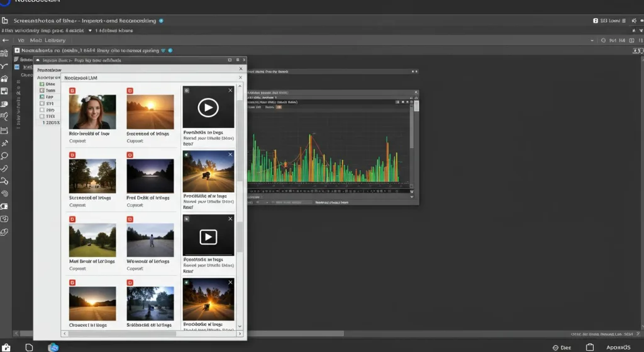644x352 pixels.
Task: Open the gear settings icon in top-right header
Action: [634, 21]
